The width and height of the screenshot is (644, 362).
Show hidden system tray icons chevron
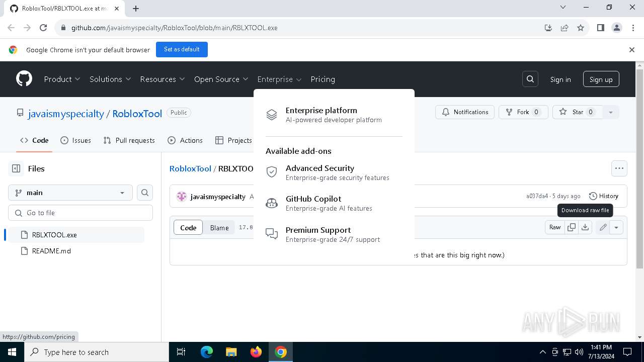542,352
